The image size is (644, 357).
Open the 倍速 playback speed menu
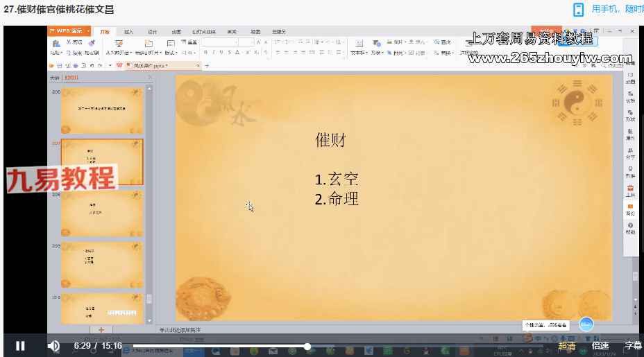[600, 346]
